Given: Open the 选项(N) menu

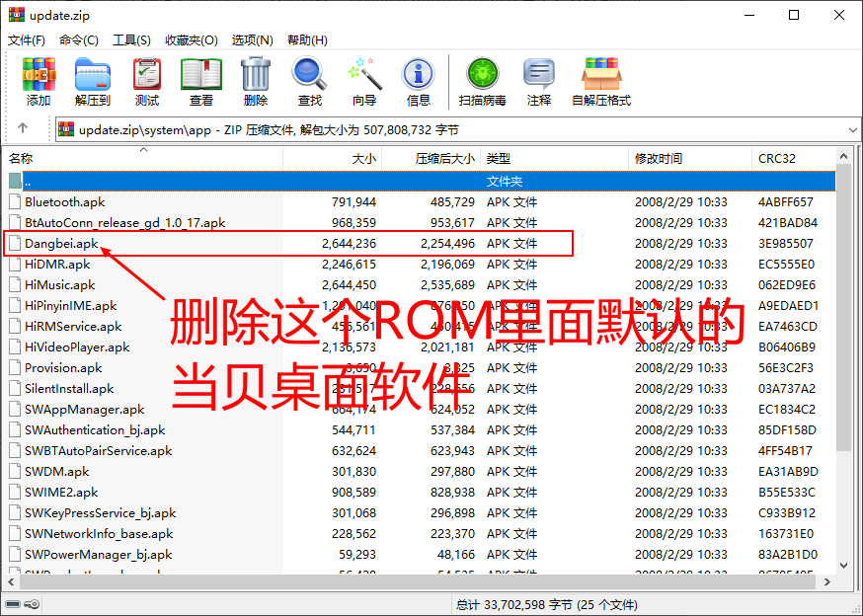Looking at the screenshot, I should point(252,40).
